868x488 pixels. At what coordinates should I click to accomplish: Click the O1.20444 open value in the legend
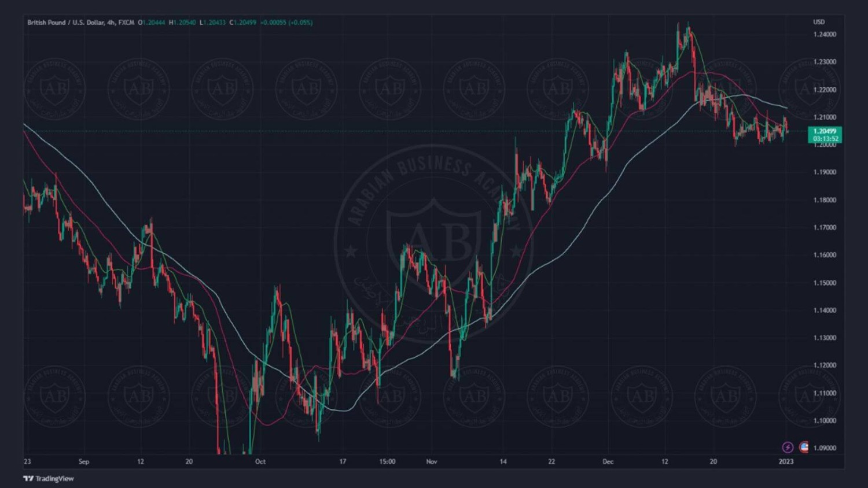[152, 23]
